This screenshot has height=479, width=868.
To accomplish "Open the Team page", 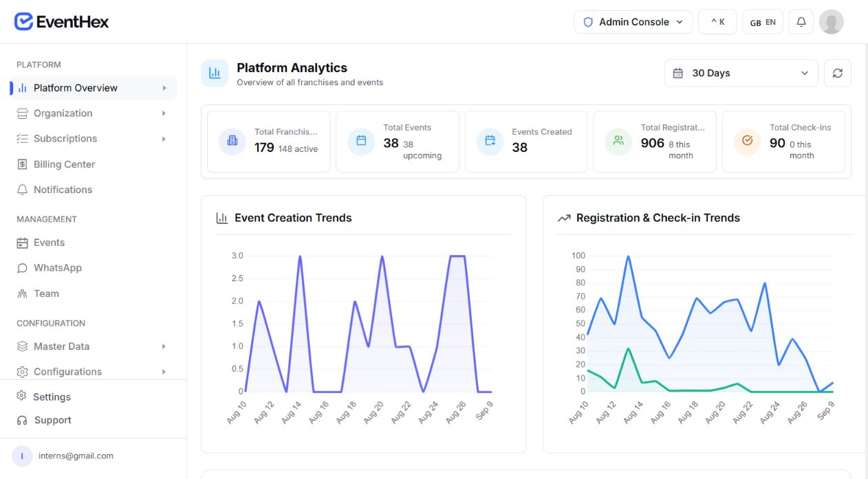I will pos(94,293).
